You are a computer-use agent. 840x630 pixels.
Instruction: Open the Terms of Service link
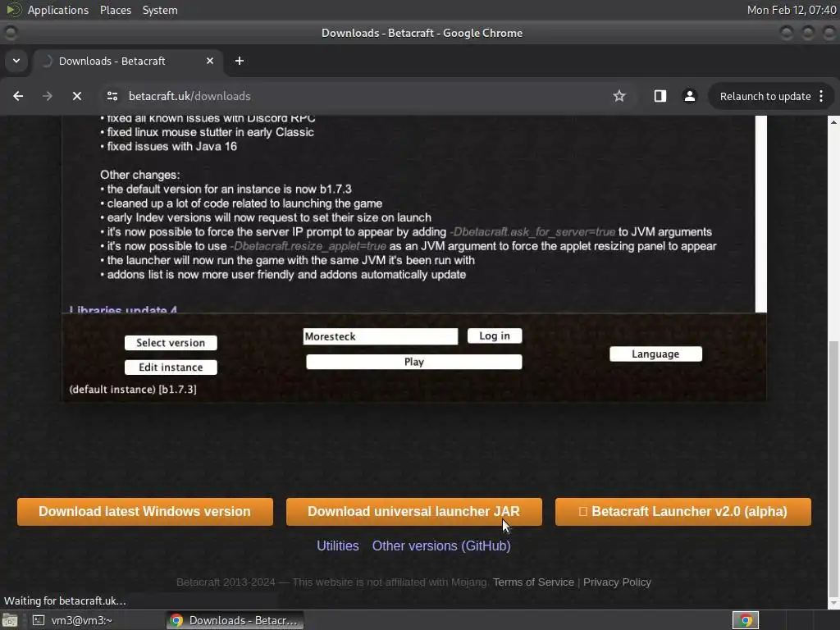point(533,582)
